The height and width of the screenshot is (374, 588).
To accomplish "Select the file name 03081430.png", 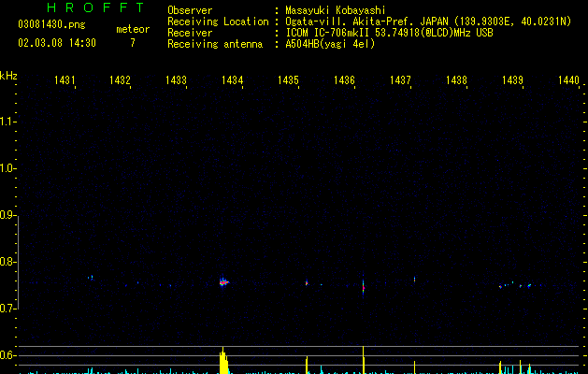I will pyautogui.click(x=51, y=24).
